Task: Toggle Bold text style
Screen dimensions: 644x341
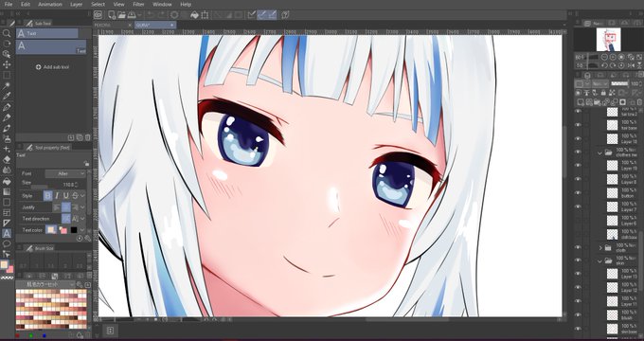Action: click(47, 195)
